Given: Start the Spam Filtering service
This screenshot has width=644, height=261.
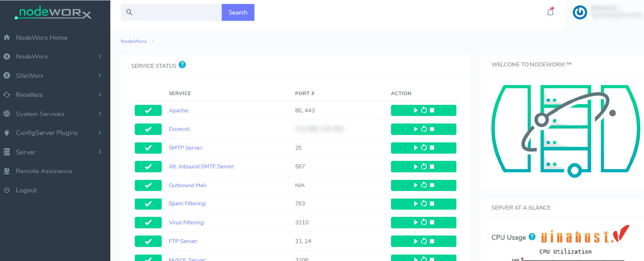Looking at the screenshot, I should click(x=416, y=204).
